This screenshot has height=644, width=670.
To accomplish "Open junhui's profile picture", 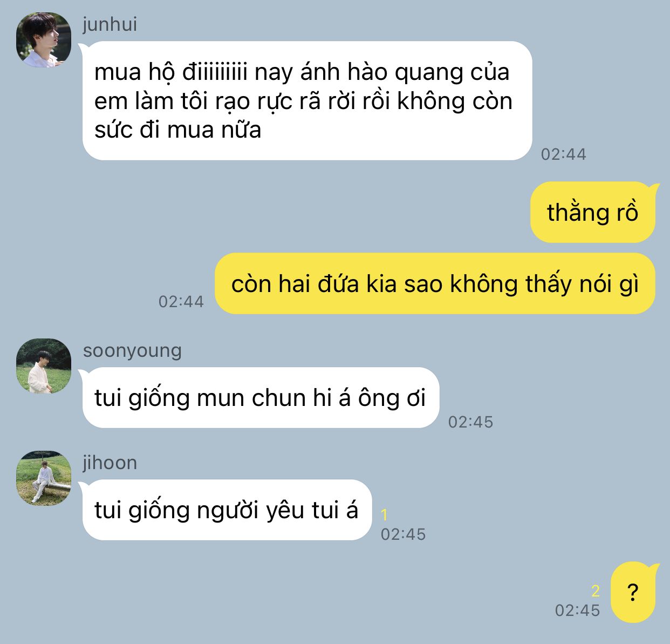I will point(44,40).
